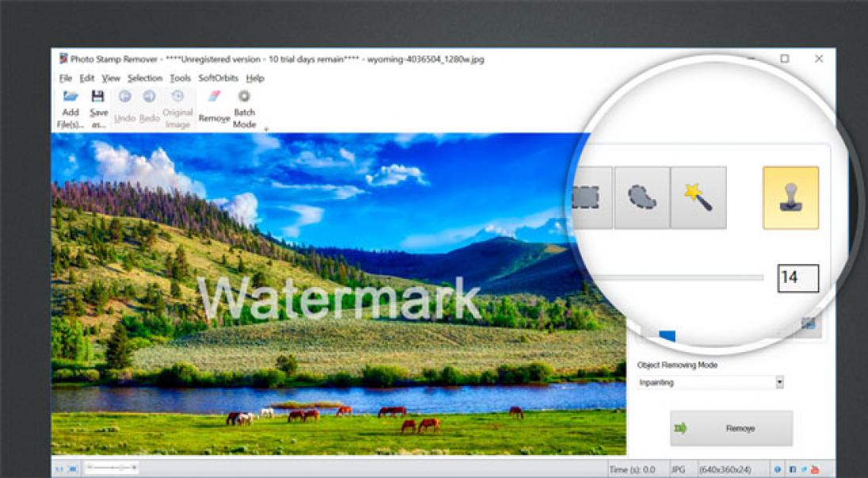Click Add File(s) folder icon

coord(71,98)
